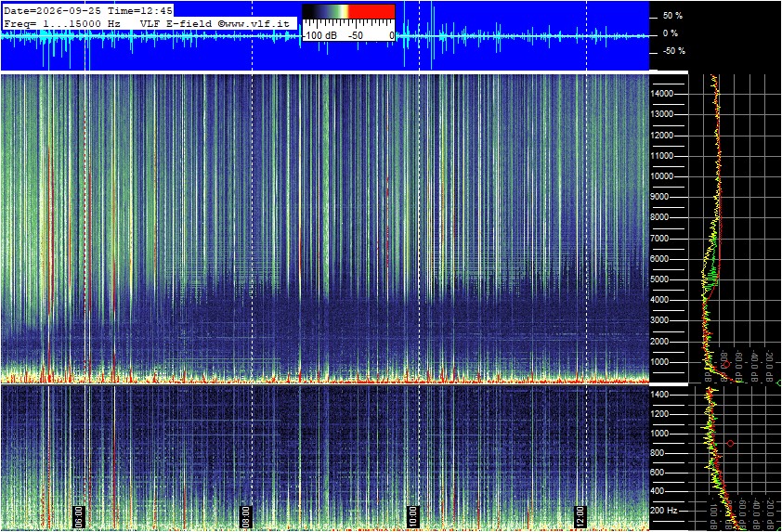This screenshot has height=532, width=782.
Task: Click the 10000 frequency axis label
Action: pyautogui.click(x=662, y=176)
